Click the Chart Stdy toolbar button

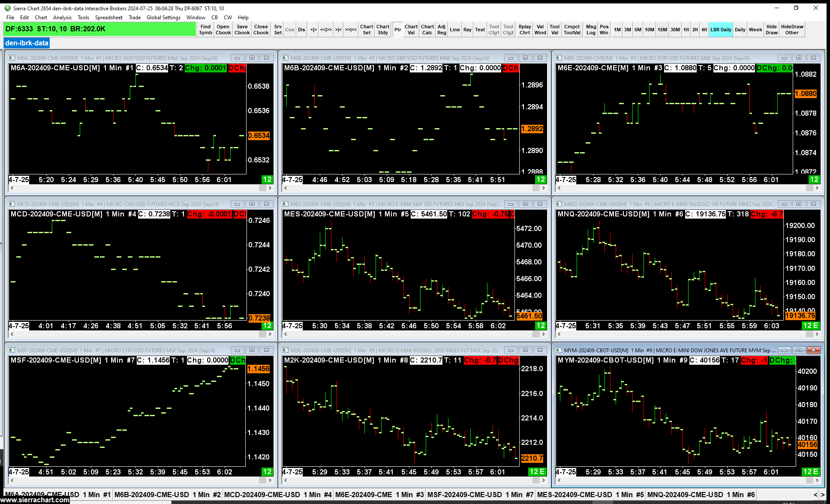pos(383,30)
